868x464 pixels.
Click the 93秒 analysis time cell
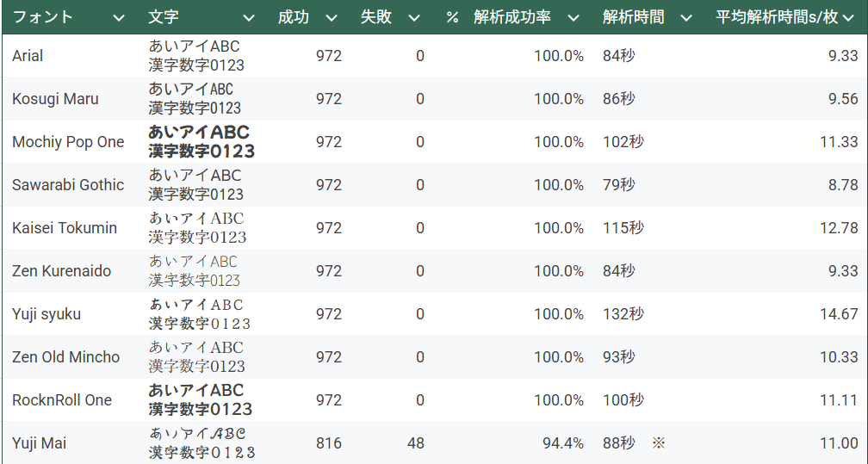[x=619, y=357]
